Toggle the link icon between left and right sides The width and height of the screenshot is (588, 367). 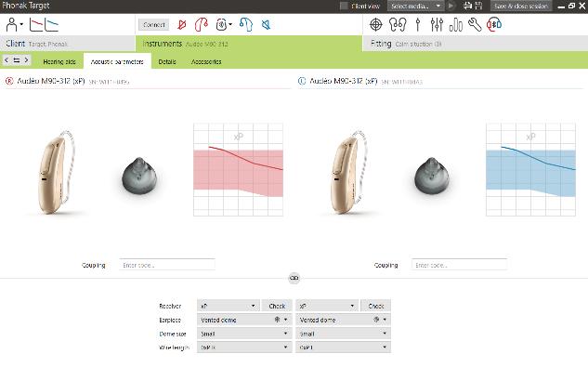pos(294,278)
